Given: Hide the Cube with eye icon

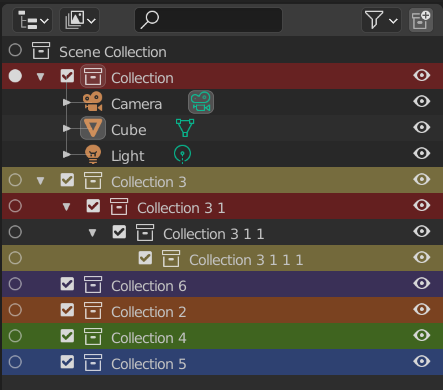Looking at the screenshot, I should [422, 127].
